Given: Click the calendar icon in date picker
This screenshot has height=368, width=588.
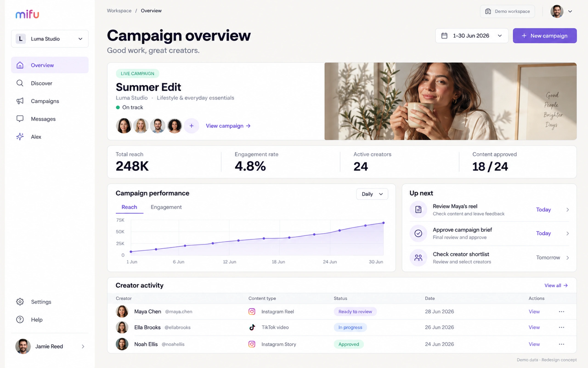Looking at the screenshot, I should click(x=444, y=35).
